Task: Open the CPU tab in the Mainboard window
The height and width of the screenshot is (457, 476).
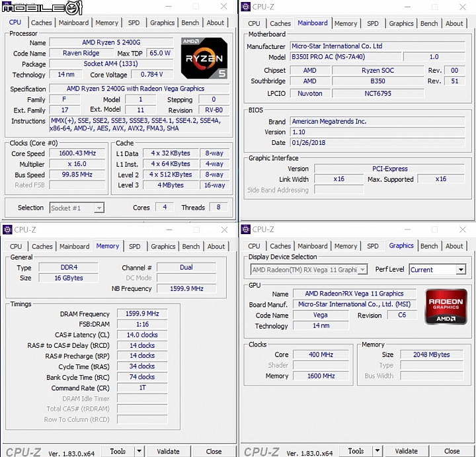Action: coord(254,23)
